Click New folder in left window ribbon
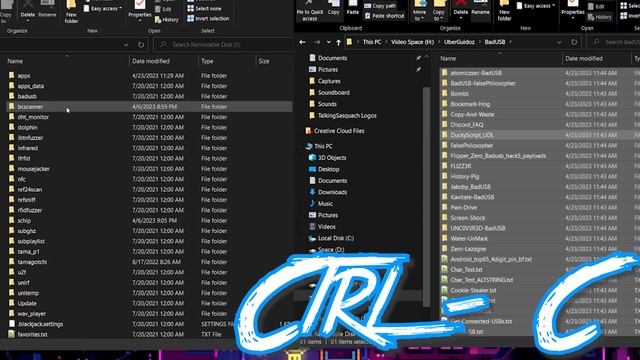Screen dimensions: 640x360 pos(71,12)
